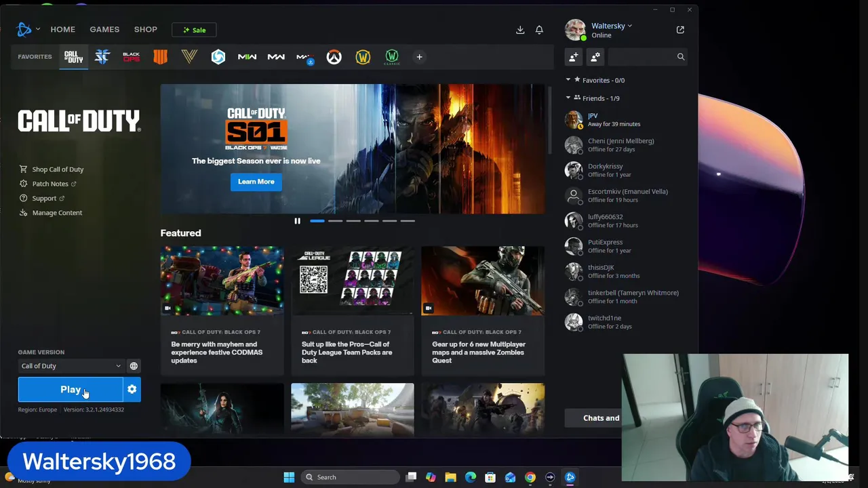Launch Google Chrome from the taskbar
868x488 pixels.
pyautogui.click(x=530, y=477)
